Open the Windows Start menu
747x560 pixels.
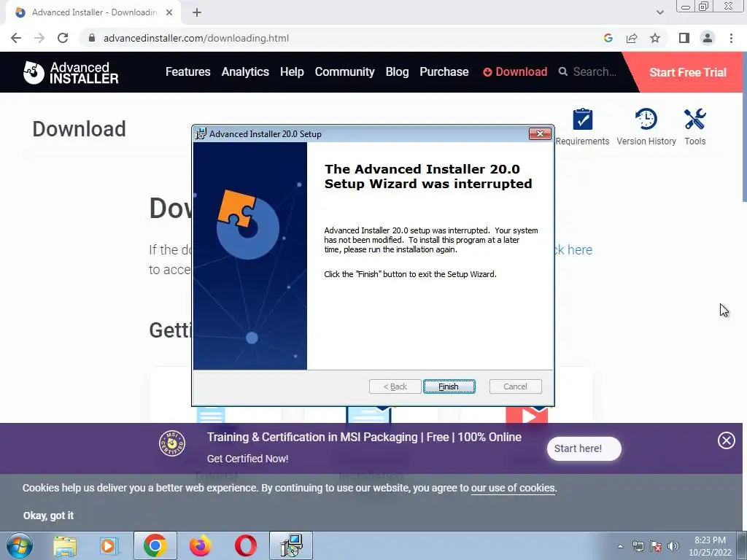pyautogui.click(x=20, y=545)
